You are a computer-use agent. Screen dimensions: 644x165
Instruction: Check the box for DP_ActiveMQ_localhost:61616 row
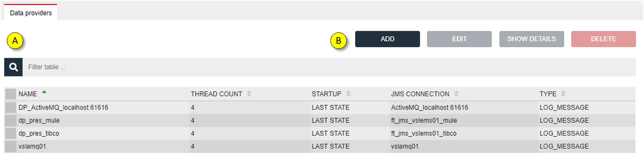tap(11, 108)
